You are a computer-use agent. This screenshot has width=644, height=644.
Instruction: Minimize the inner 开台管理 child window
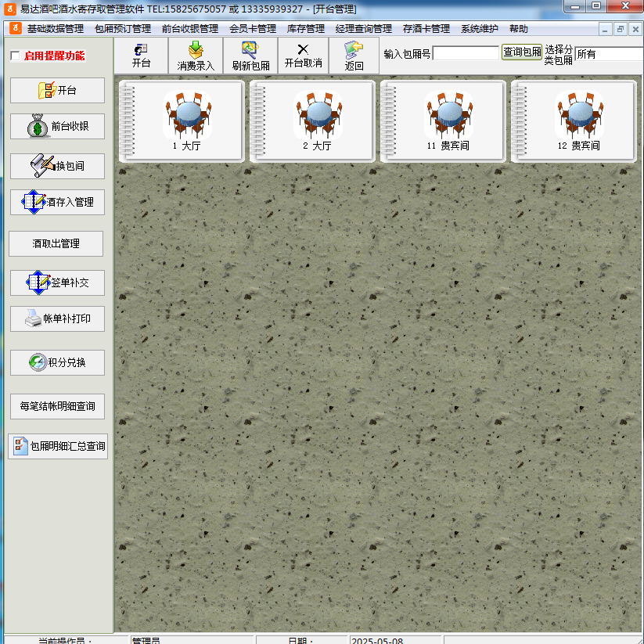click(x=605, y=29)
